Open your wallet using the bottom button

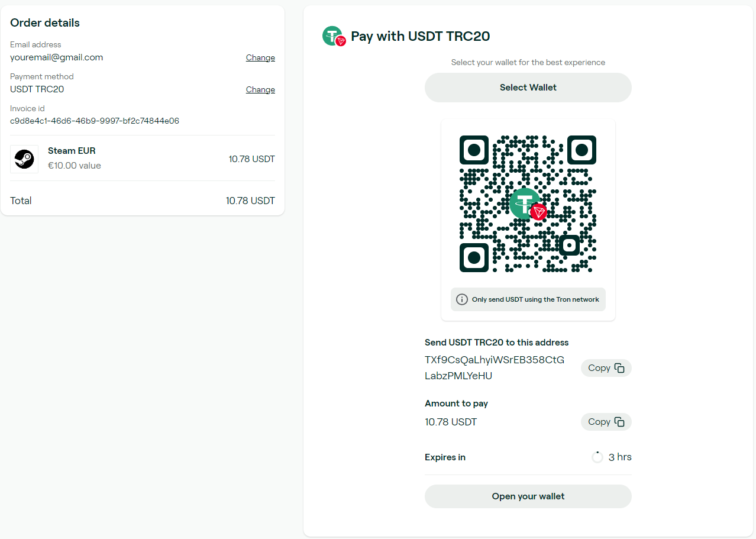pyautogui.click(x=528, y=496)
